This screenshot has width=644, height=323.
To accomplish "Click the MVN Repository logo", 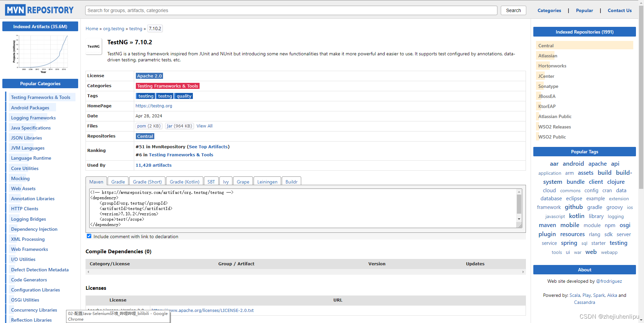I will tap(39, 10).
